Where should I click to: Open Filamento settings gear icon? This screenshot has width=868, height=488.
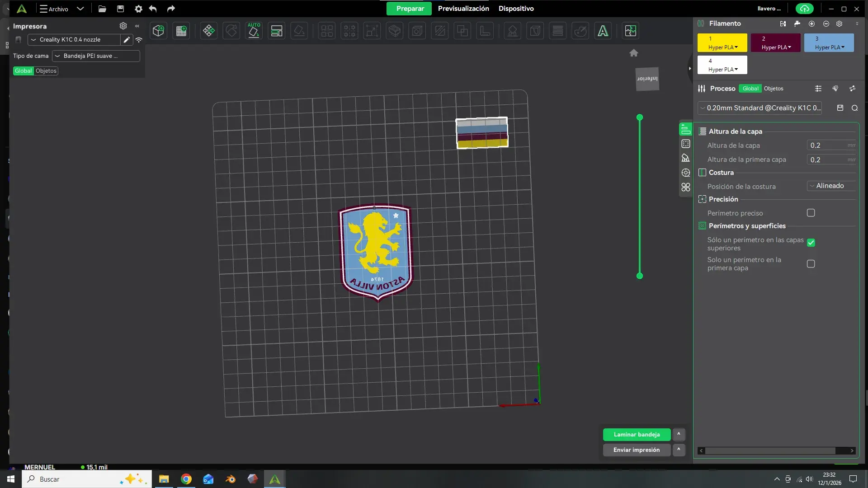[839, 23]
